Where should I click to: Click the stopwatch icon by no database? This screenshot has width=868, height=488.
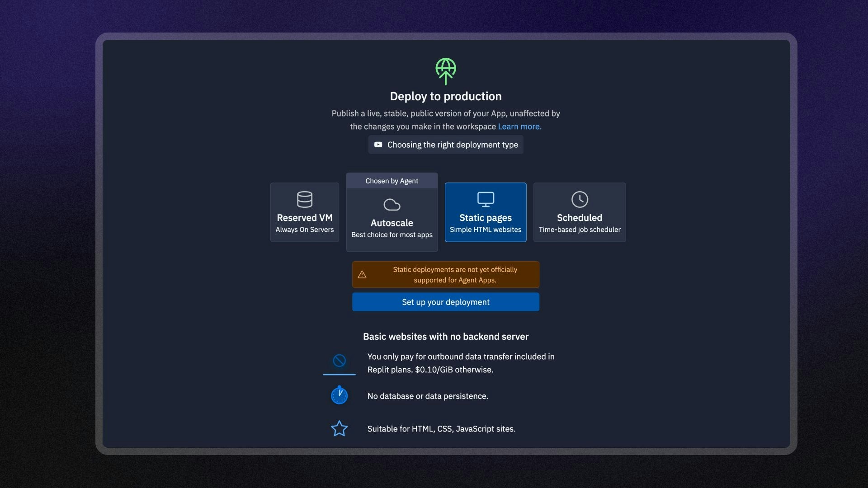pyautogui.click(x=339, y=395)
